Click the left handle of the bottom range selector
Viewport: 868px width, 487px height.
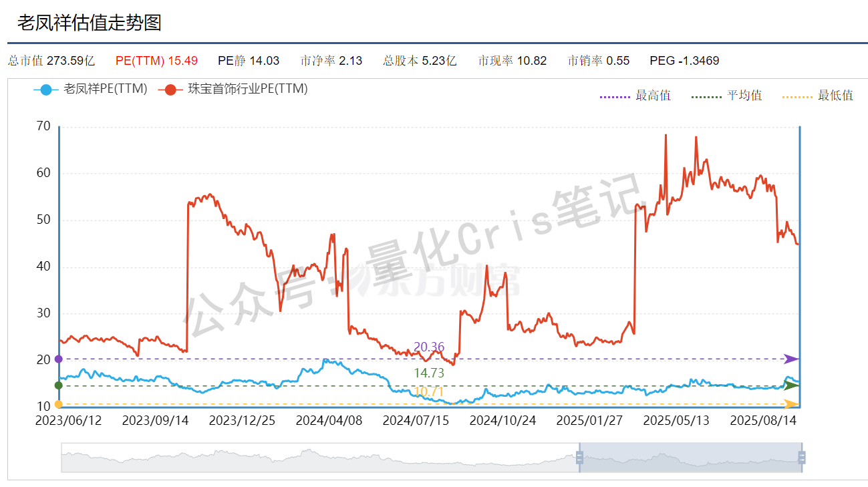(579, 459)
